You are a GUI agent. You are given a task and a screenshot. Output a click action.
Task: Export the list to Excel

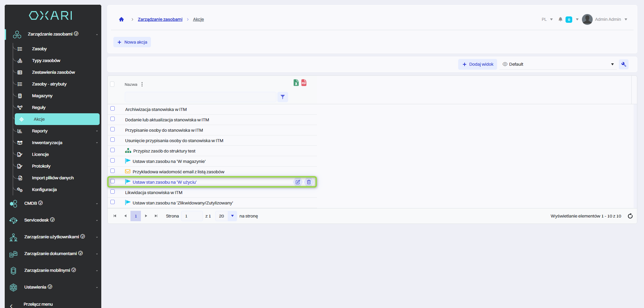pos(296,83)
